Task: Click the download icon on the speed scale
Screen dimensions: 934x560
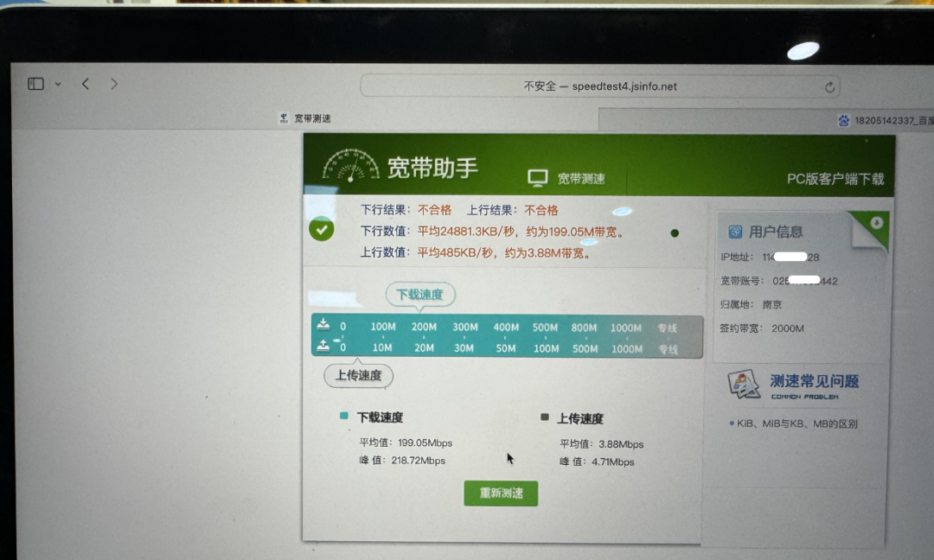Action: point(323,325)
